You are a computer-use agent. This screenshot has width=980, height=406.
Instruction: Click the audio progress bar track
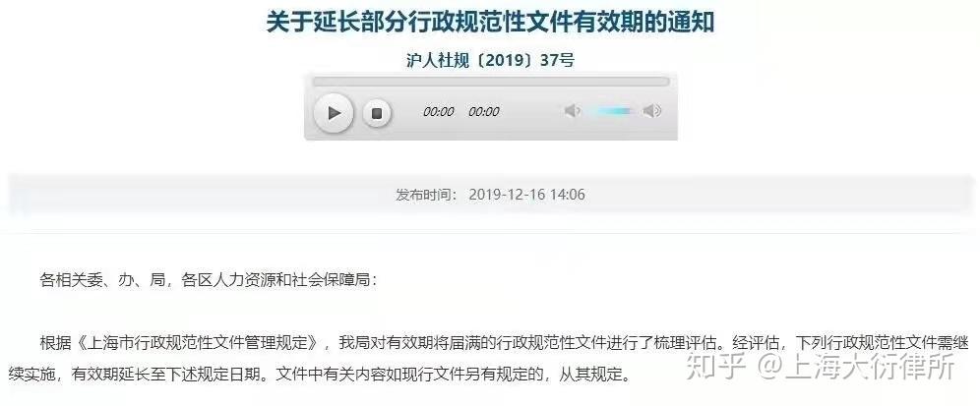click(491, 82)
